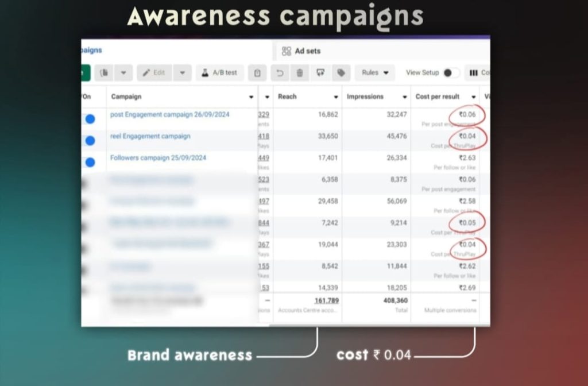The image size is (588, 386).
Task: Click the Edit button
Action: 154,73
